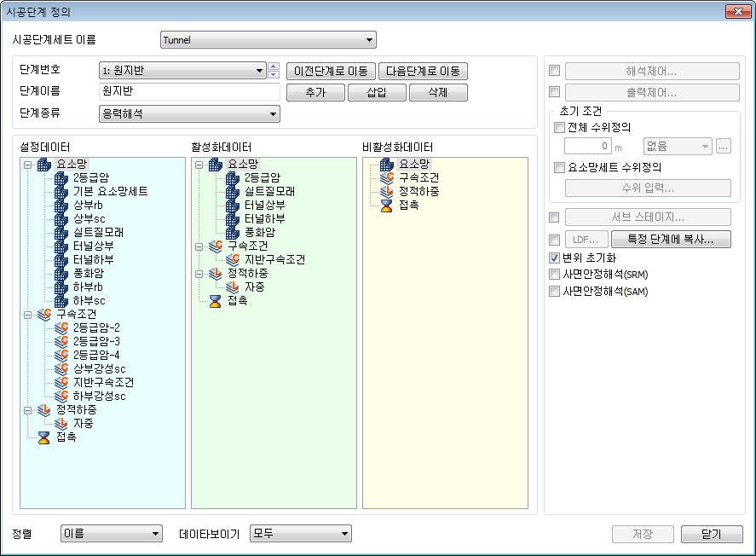Click the hourglass 접촉 icon in 설정데이터

[43, 437]
